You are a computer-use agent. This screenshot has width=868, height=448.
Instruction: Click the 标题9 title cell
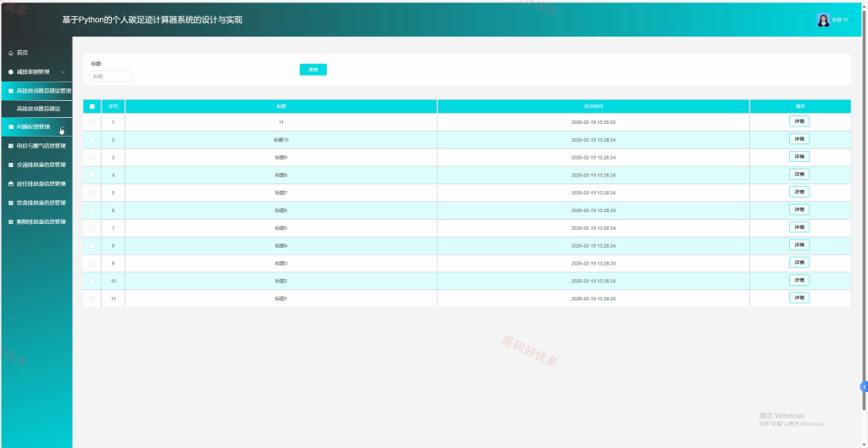pyautogui.click(x=281, y=158)
